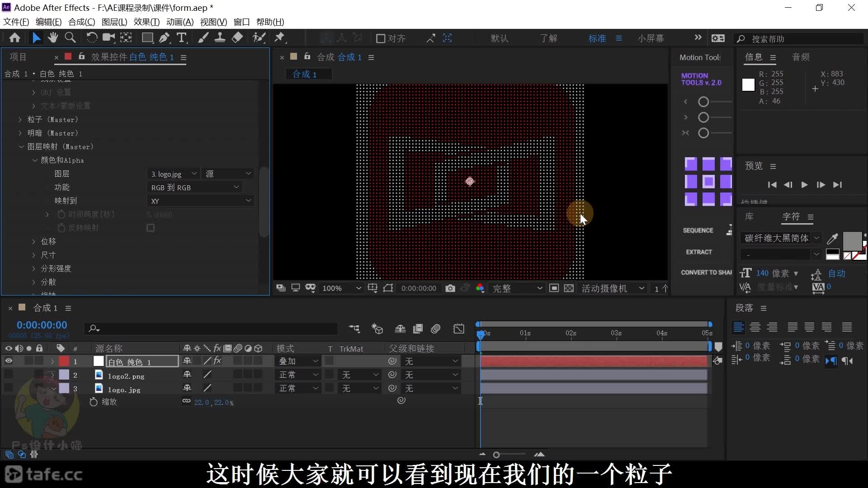
Task: Play the preview
Action: (804, 185)
